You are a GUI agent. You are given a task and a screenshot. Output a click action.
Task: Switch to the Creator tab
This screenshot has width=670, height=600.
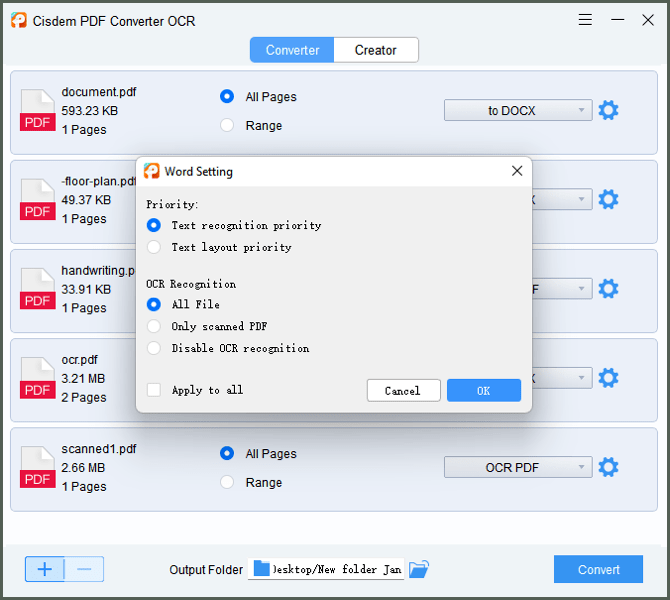[x=376, y=50]
